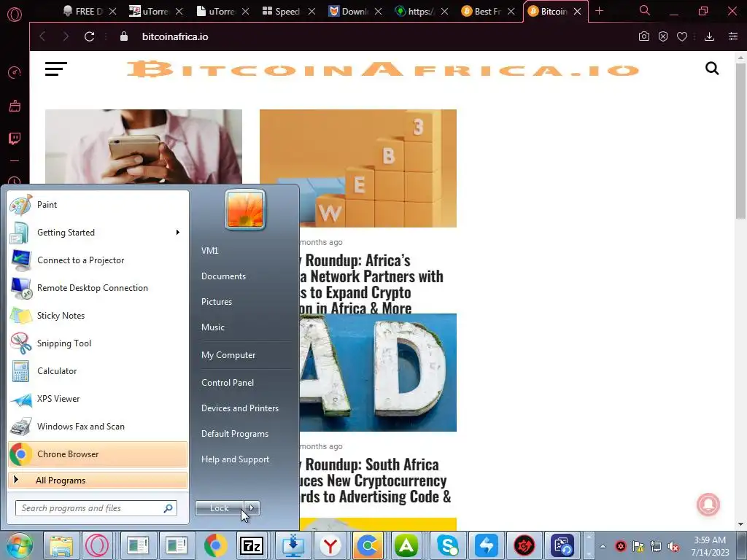Screen dimensions: 747x560
Task: Open the 'AD' letters article image
Action: [378, 373]
